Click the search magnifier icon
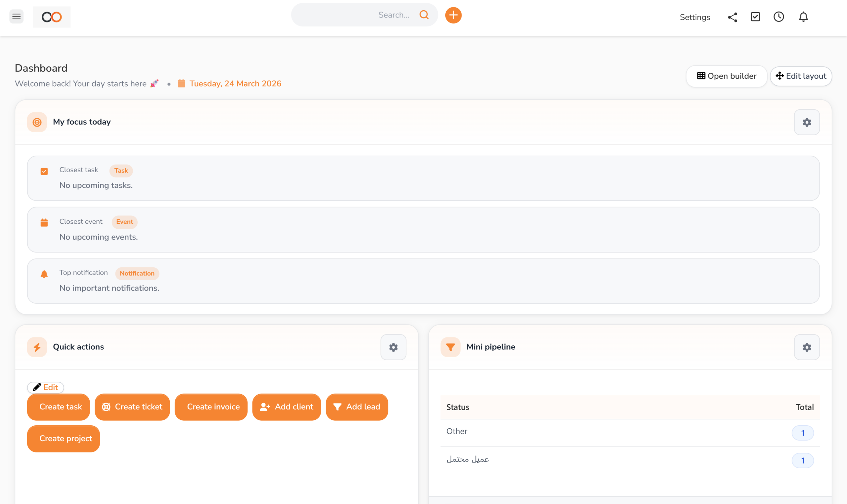Screen dimensions: 847x504 424,15
